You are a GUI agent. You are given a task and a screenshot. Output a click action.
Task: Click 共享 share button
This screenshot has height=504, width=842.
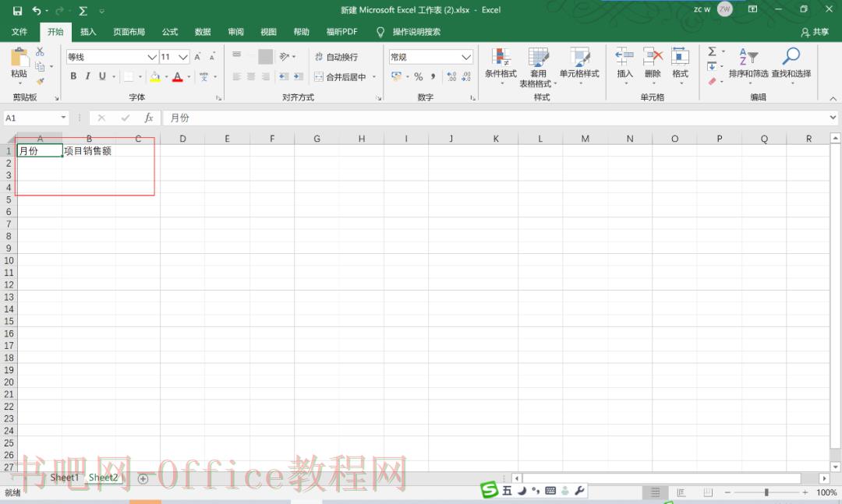[x=815, y=32]
